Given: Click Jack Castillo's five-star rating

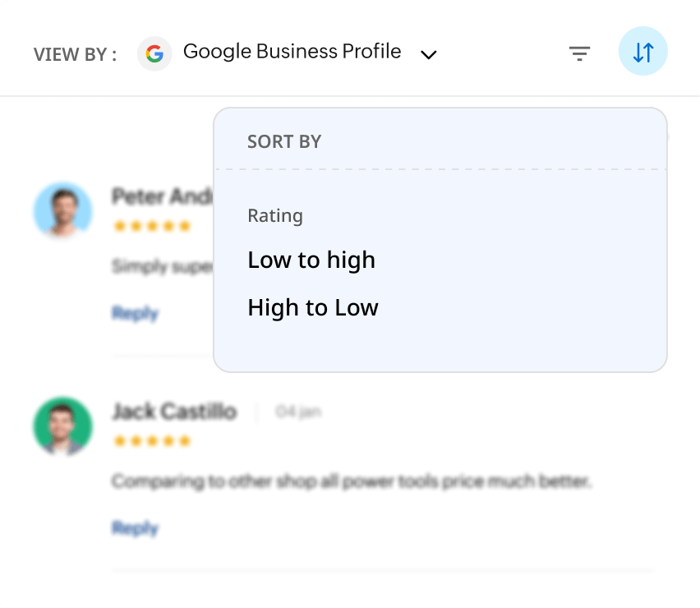Looking at the screenshot, I should [x=152, y=441].
